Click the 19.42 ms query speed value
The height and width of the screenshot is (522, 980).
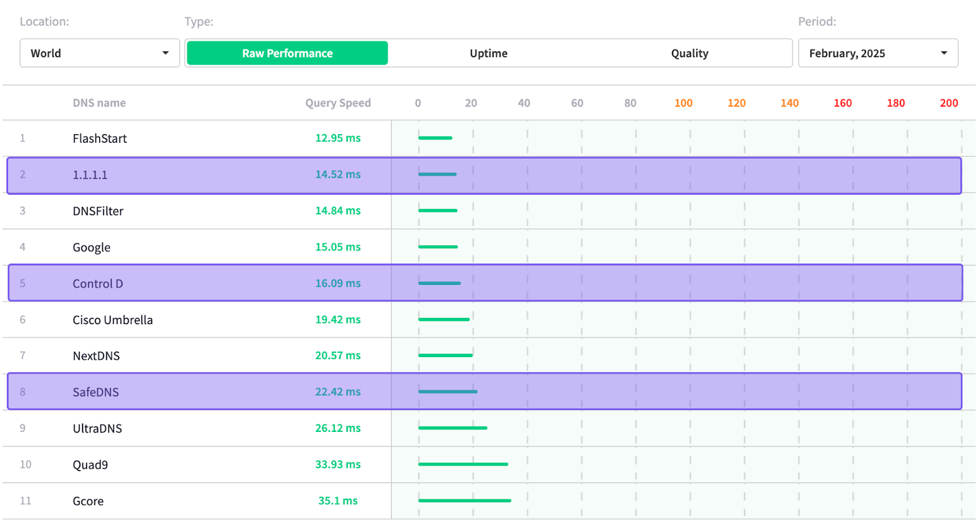pyautogui.click(x=338, y=319)
